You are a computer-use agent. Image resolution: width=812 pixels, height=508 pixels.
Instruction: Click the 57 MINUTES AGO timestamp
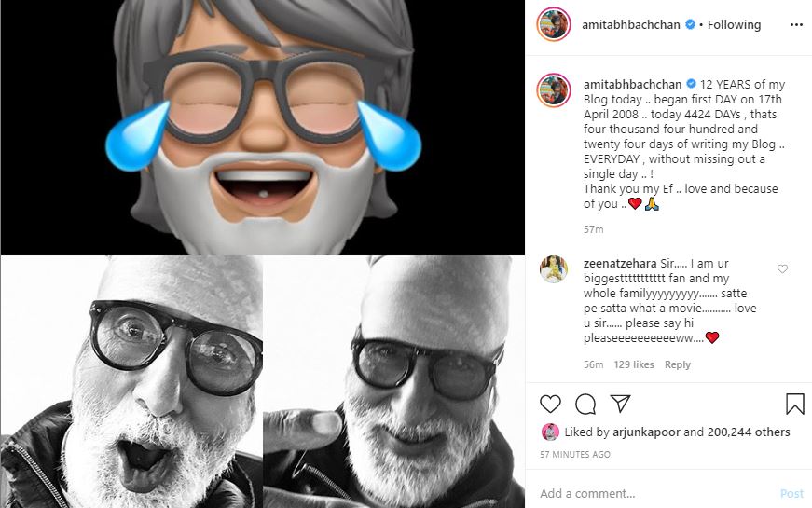[x=575, y=454]
